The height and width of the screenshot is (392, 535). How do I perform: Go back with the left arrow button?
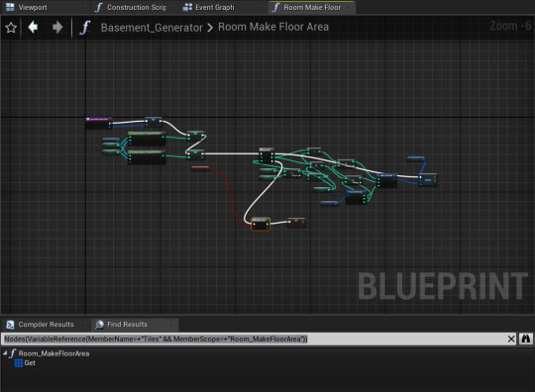pyautogui.click(x=33, y=27)
